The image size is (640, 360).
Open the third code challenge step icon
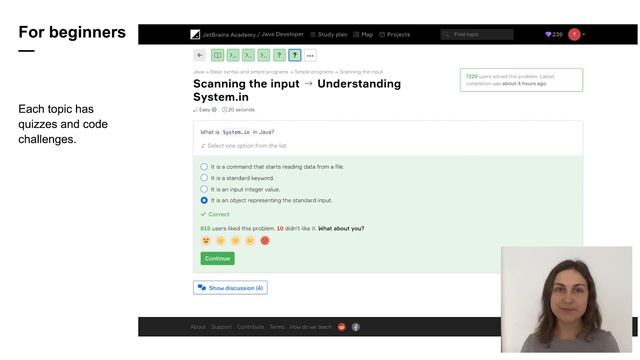pos(264,55)
